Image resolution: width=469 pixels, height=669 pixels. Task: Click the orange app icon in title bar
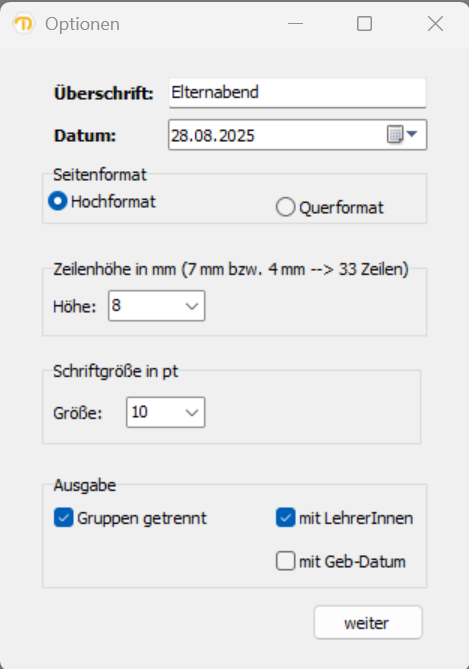click(x=23, y=23)
